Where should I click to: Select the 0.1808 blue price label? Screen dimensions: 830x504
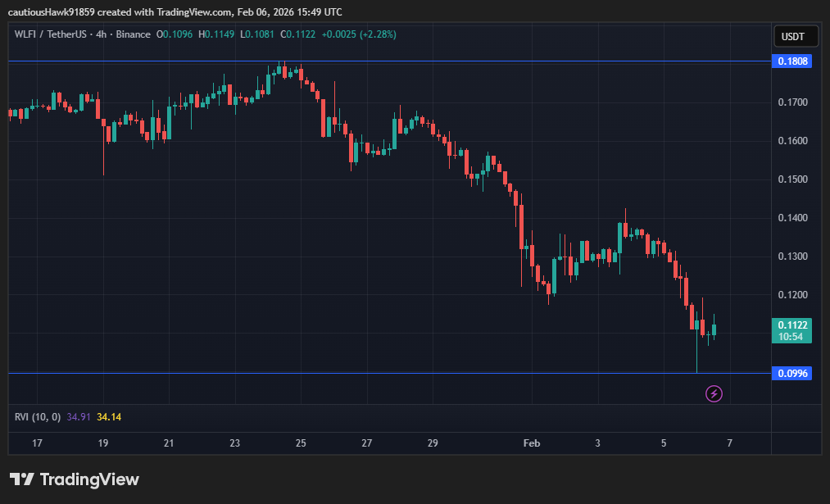(792, 61)
